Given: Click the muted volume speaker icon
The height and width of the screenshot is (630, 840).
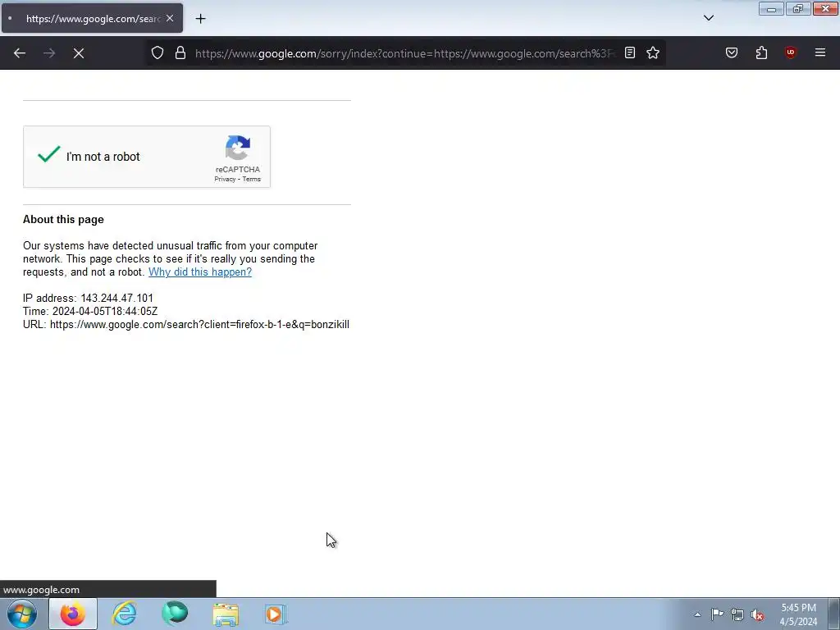Looking at the screenshot, I should click(x=757, y=614).
